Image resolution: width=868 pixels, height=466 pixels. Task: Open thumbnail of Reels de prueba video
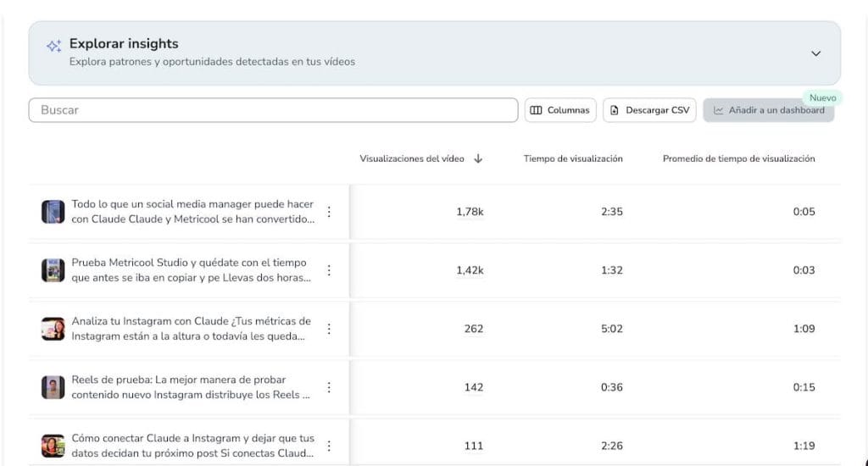[53, 387]
